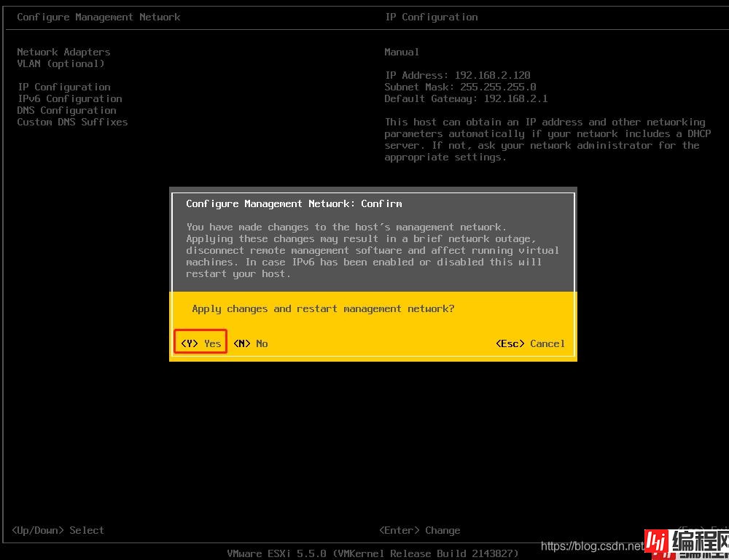Click the Subnet Mask 255.255.255.0 line
The width and height of the screenshot is (729, 560).
[x=460, y=87]
